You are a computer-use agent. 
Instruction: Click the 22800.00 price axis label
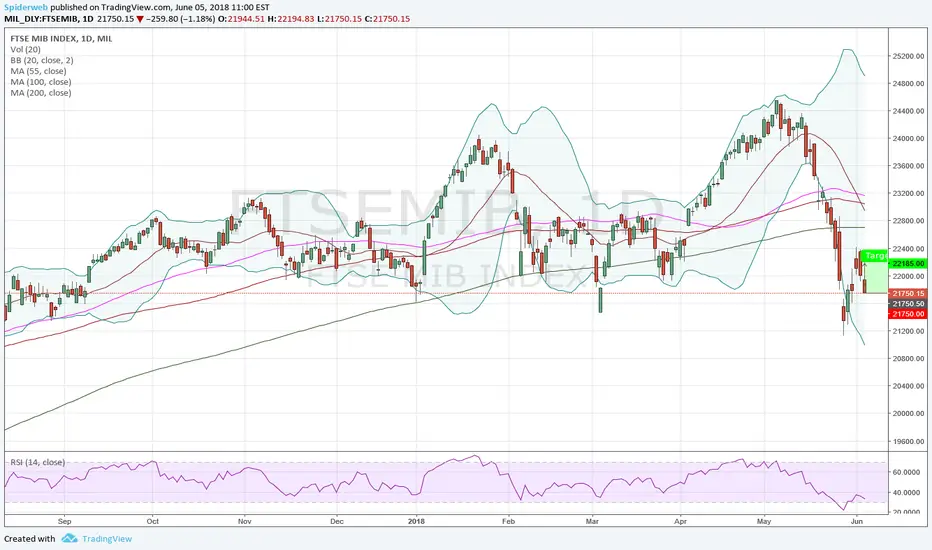coord(908,221)
